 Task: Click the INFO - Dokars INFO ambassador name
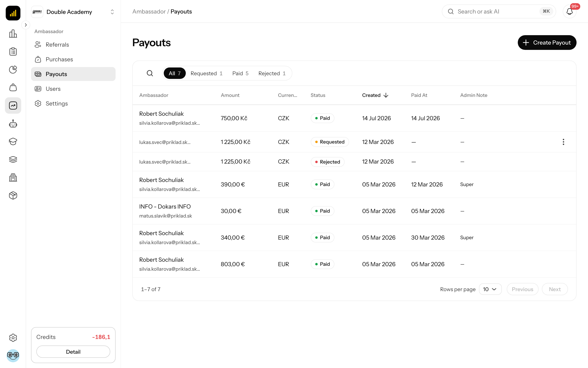pos(165,206)
